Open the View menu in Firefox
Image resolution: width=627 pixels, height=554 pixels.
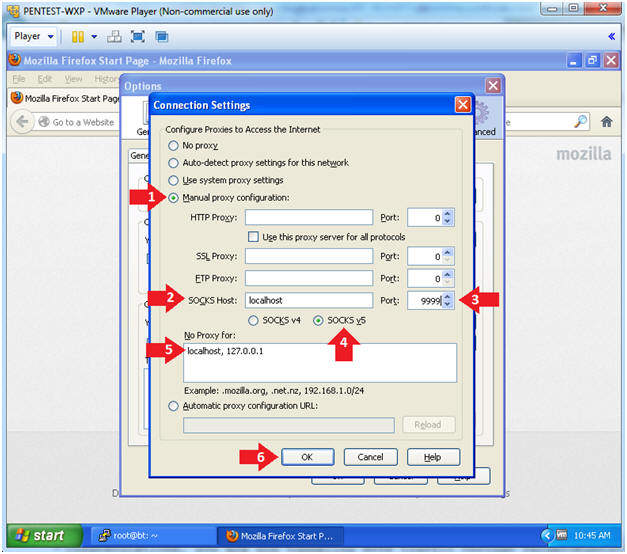pyautogui.click(x=73, y=79)
